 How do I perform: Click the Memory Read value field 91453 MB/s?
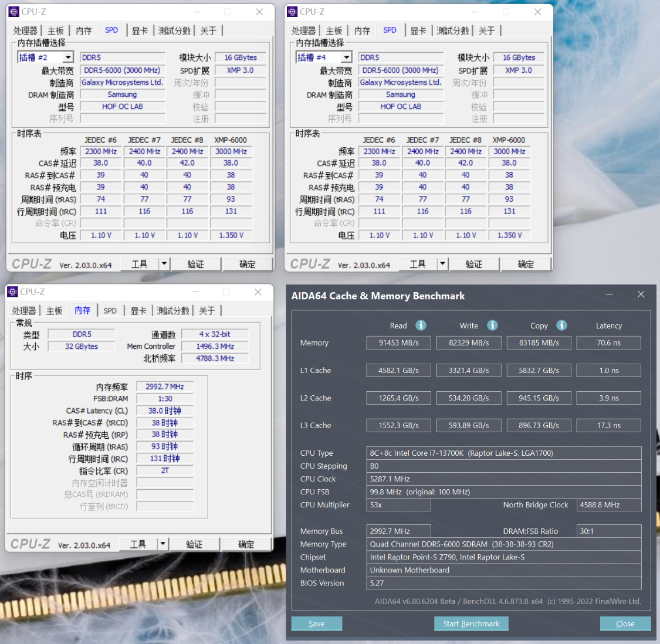398,343
